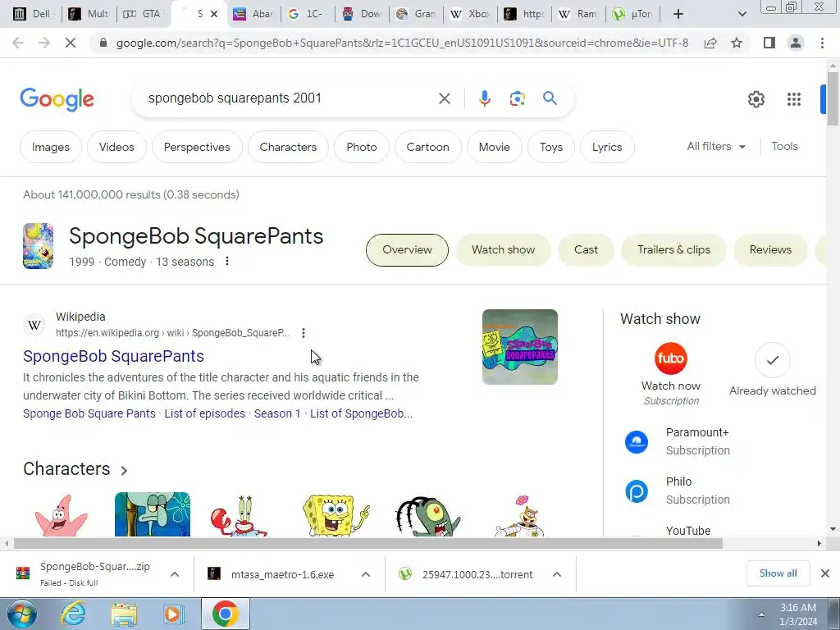Open more options next to 13 seasons
840x630 pixels.
(227, 261)
